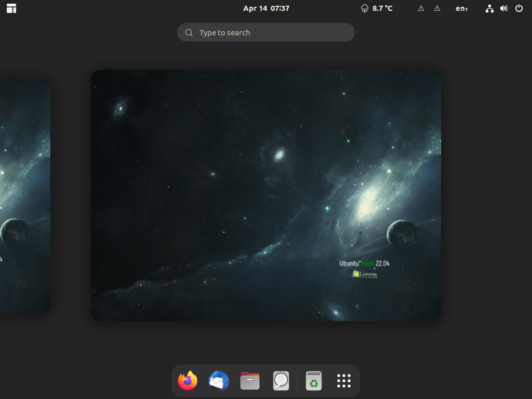Show all applications grid

(x=344, y=381)
